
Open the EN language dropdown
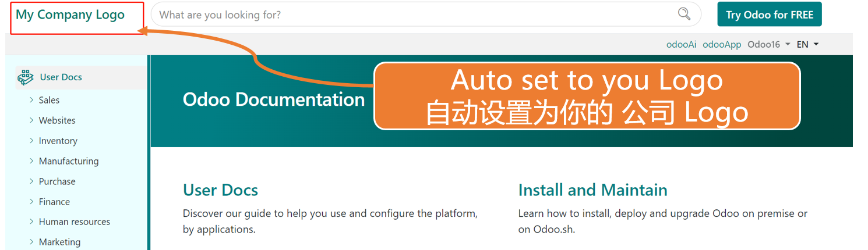pos(807,44)
